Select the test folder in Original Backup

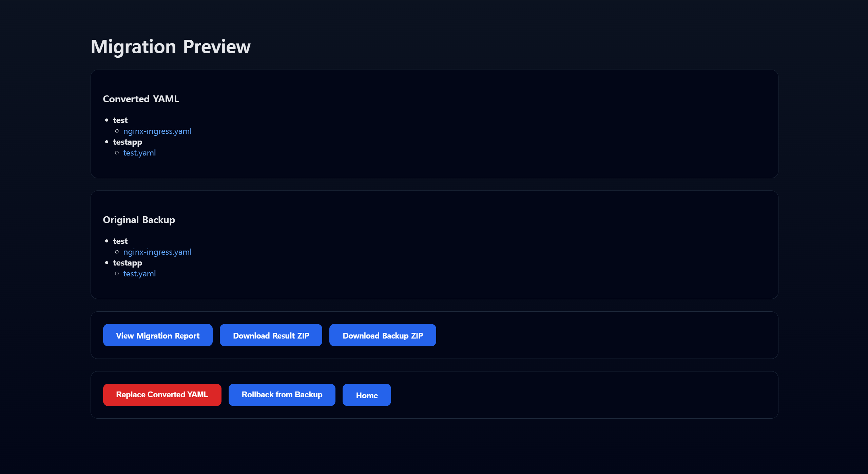pyautogui.click(x=120, y=241)
